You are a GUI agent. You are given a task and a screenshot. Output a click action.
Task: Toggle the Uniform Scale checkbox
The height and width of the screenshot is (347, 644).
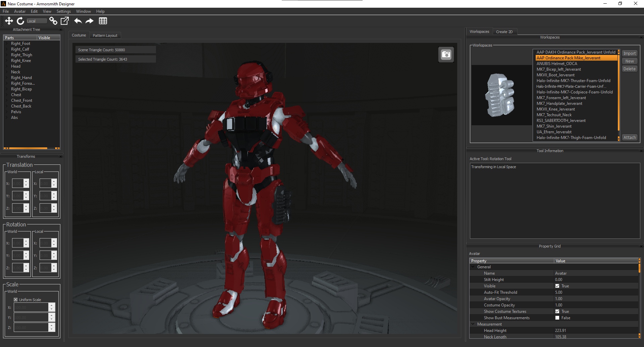pyautogui.click(x=15, y=300)
